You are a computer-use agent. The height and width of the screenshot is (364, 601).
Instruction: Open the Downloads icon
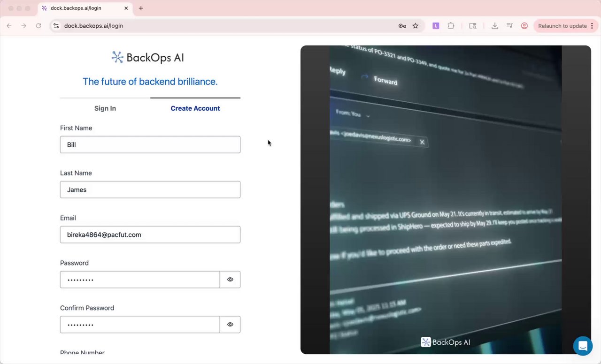495,26
